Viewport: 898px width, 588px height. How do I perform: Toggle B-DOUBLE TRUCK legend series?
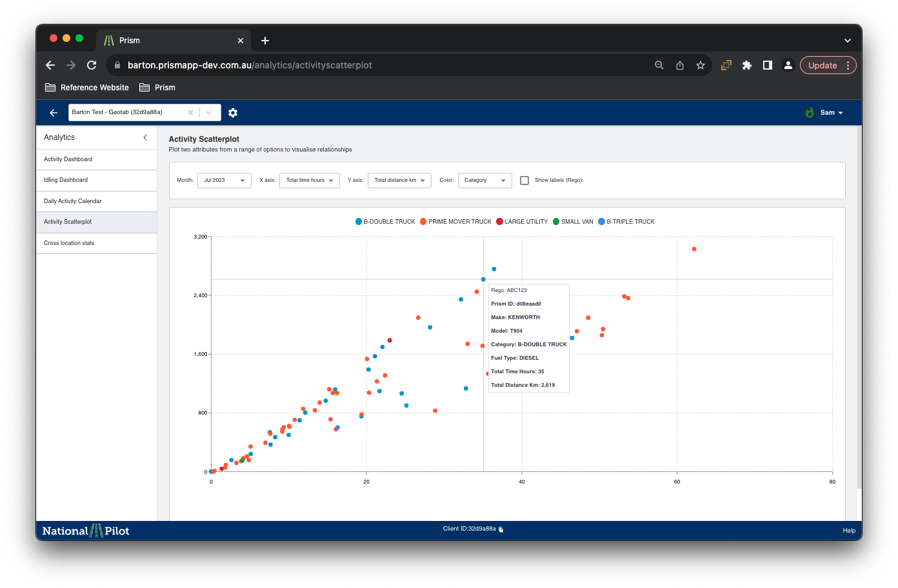click(385, 222)
